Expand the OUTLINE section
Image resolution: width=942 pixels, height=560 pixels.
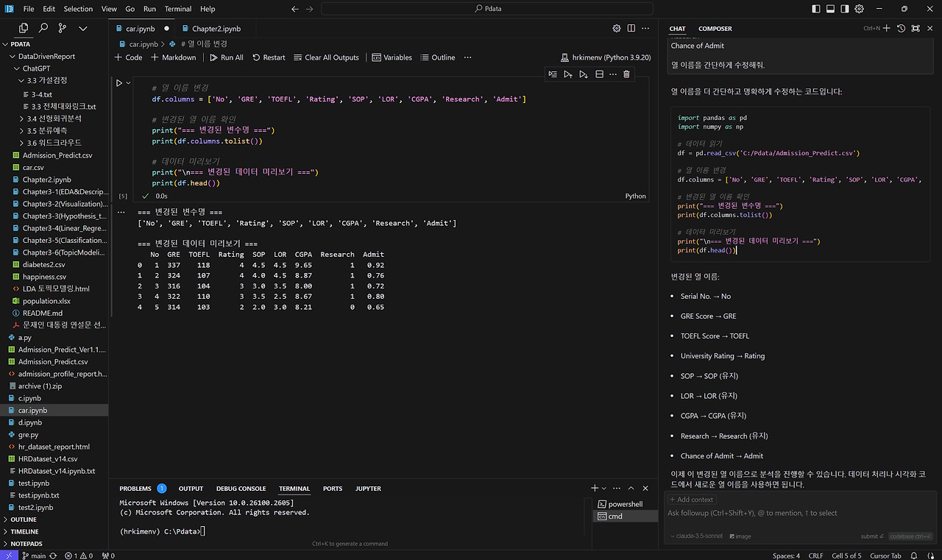[24, 520]
